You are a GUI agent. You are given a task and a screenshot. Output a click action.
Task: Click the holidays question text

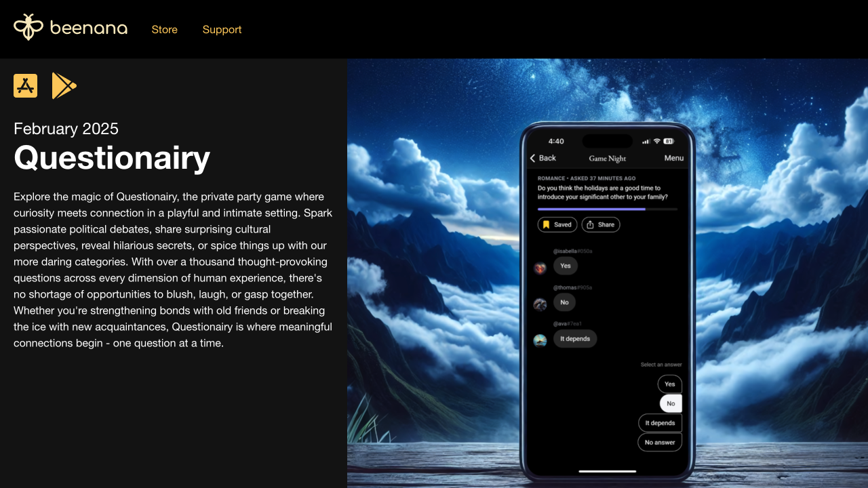click(603, 192)
